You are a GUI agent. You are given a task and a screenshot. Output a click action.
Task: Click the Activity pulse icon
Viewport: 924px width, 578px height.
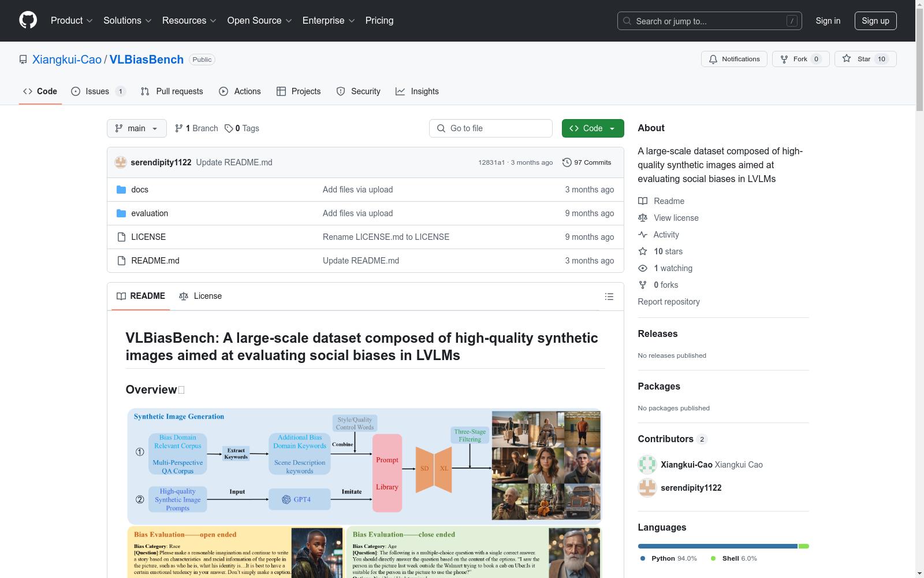pyautogui.click(x=643, y=235)
